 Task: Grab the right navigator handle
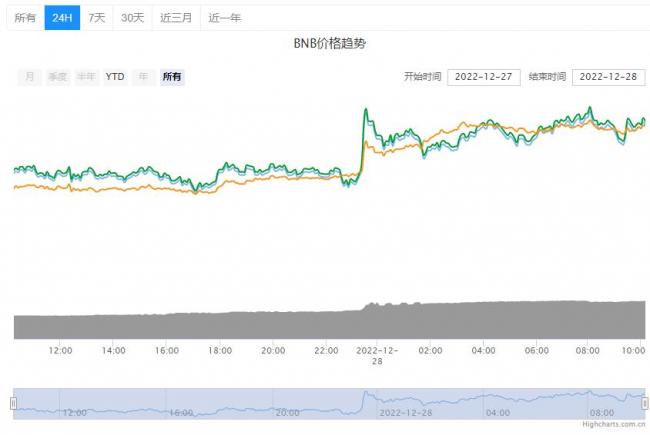pyautogui.click(x=645, y=403)
